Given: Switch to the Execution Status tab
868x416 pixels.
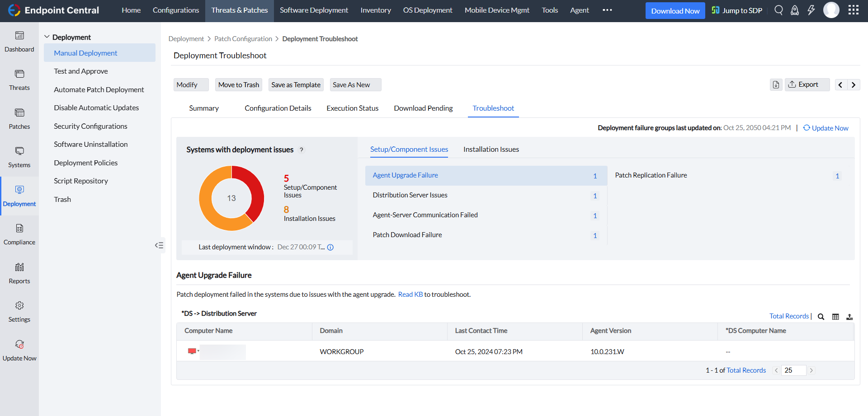Looking at the screenshot, I should pos(352,108).
